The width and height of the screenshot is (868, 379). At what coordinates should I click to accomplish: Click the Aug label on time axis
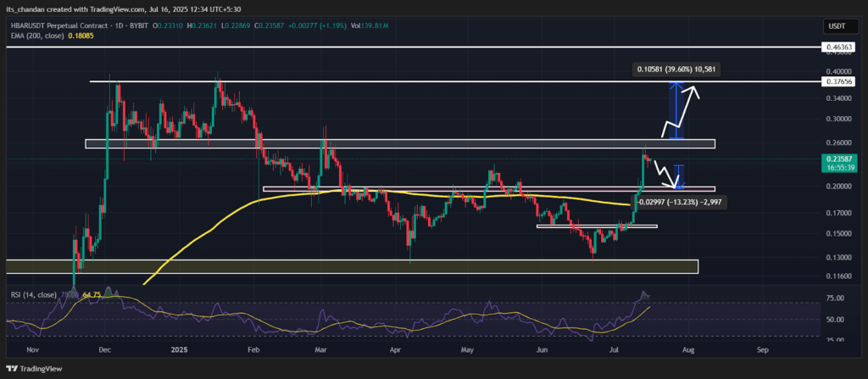688,351
